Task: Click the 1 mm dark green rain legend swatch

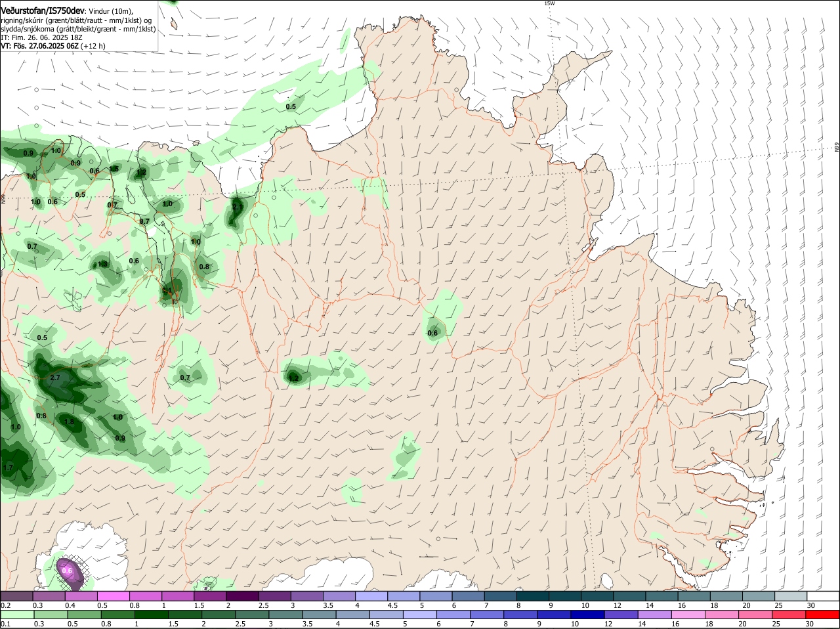Action: point(151,614)
